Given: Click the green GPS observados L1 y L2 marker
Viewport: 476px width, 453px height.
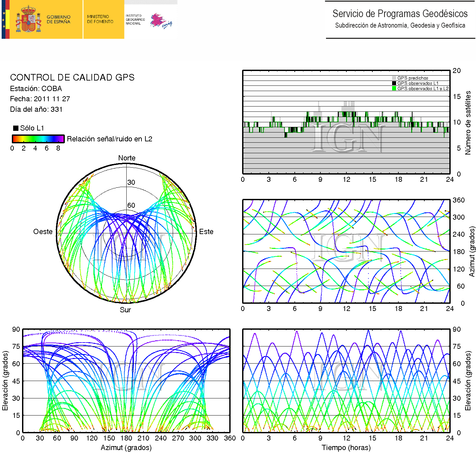Looking at the screenshot, I should [394, 88].
